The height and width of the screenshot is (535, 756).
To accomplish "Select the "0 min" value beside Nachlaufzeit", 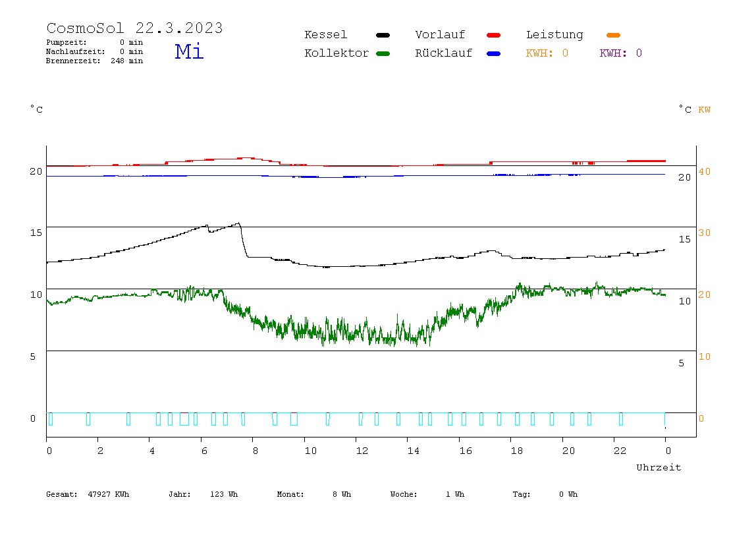I will pyautogui.click(x=131, y=51).
